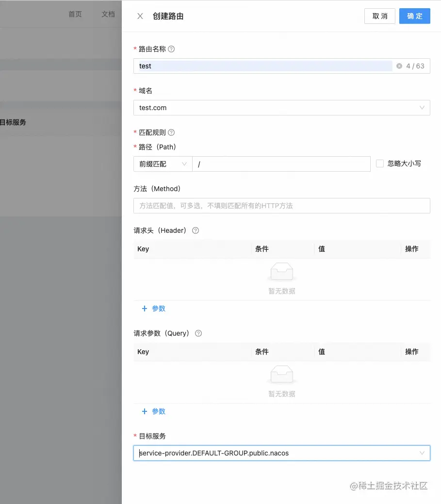Enable the 忽略大小写 checkbox
Image resolution: width=441 pixels, height=504 pixels.
click(380, 163)
